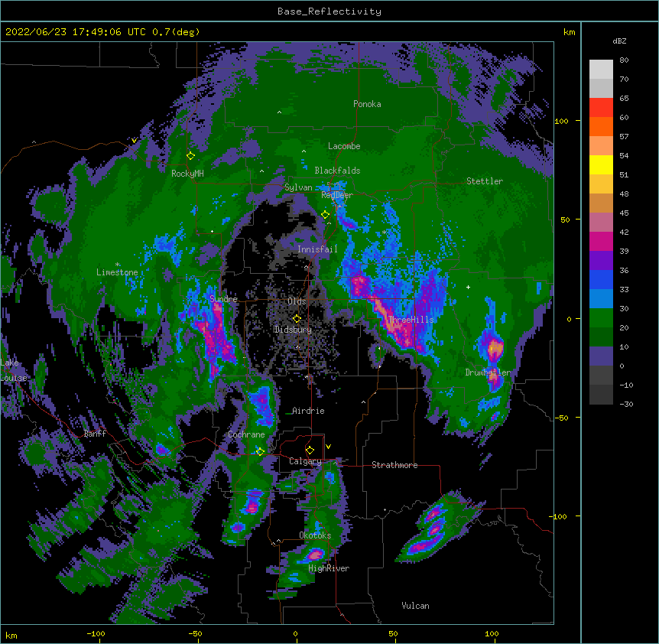Click the Blackfalds label

(x=337, y=171)
